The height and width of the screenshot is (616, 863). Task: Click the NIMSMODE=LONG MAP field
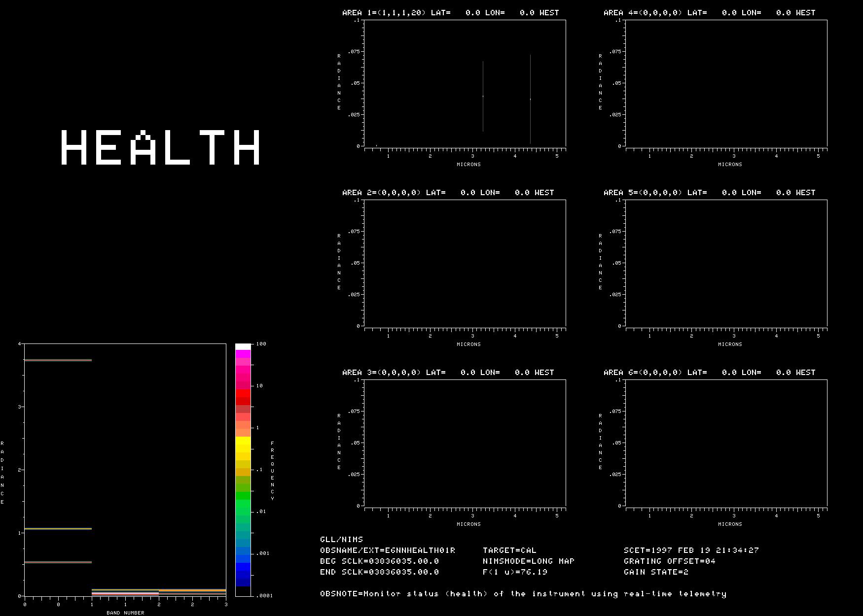pyautogui.click(x=529, y=561)
